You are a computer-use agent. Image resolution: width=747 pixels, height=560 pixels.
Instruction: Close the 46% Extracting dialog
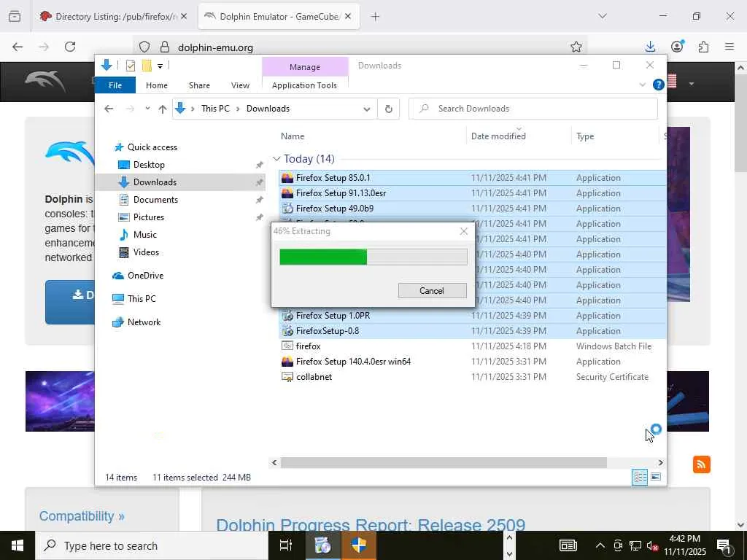pos(463,231)
